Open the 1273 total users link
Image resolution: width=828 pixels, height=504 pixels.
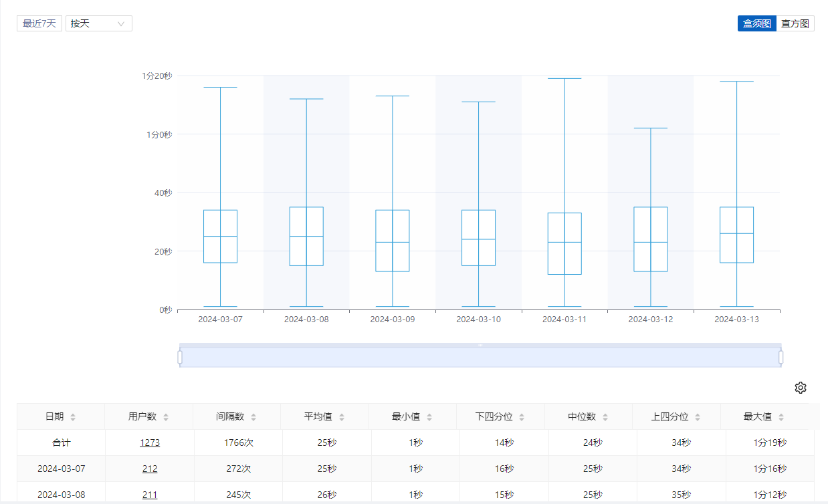pos(150,443)
